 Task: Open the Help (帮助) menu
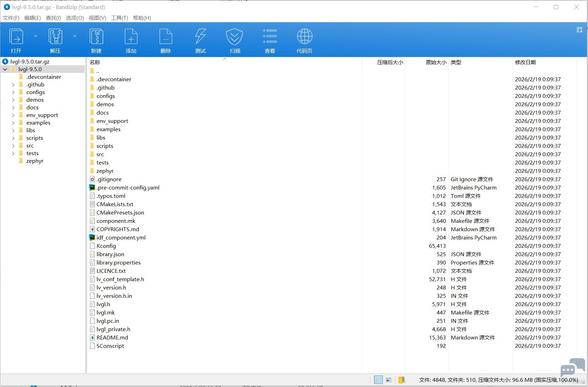tap(142, 18)
